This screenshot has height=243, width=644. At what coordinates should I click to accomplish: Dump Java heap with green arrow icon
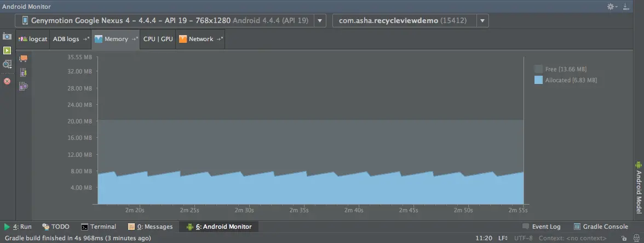click(x=24, y=72)
